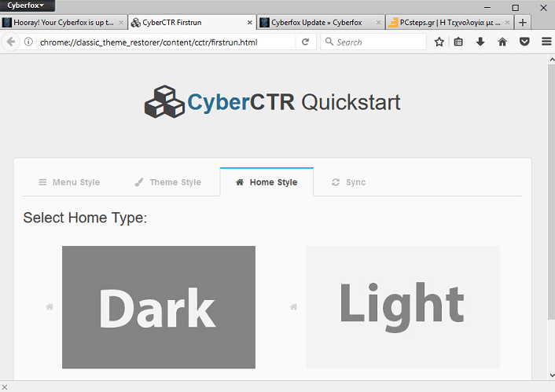Show bookmarks list icon
The width and height of the screenshot is (555, 392).
[x=458, y=42]
